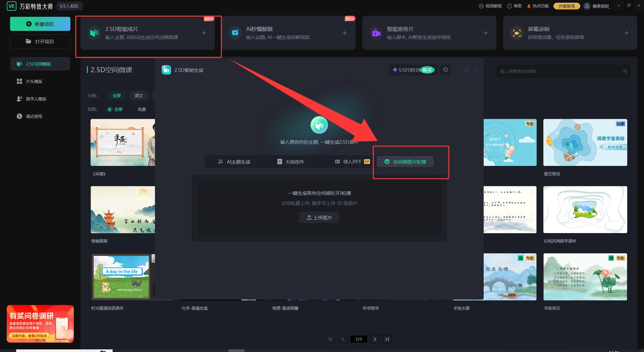Expand the 智能宣传片 card plus icon
This screenshot has height=352, width=644.
pyautogui.click(x=485, y=33)
